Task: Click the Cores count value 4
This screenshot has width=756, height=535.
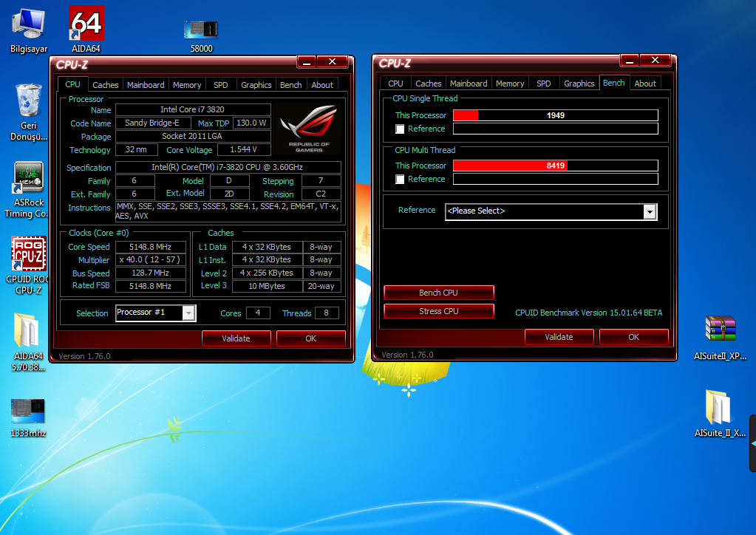Action: [x=258, y=313]
